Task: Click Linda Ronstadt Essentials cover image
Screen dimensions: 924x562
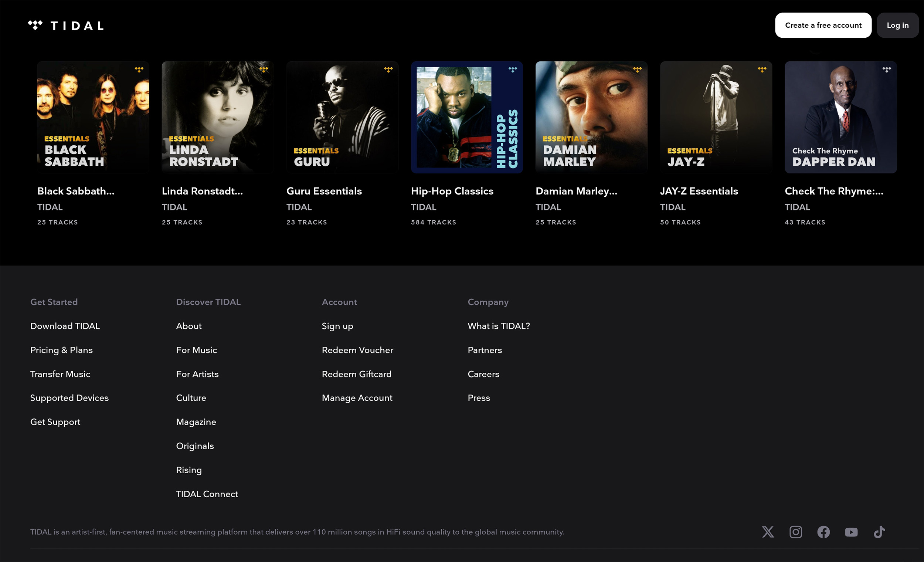Action: [x=217, y=117]
